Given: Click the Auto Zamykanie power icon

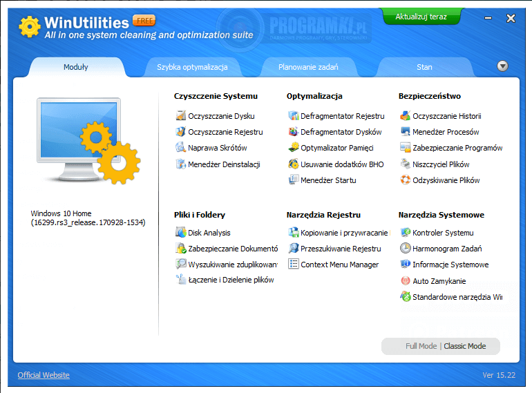Looking at the screenshot, I should click(405, 280).
